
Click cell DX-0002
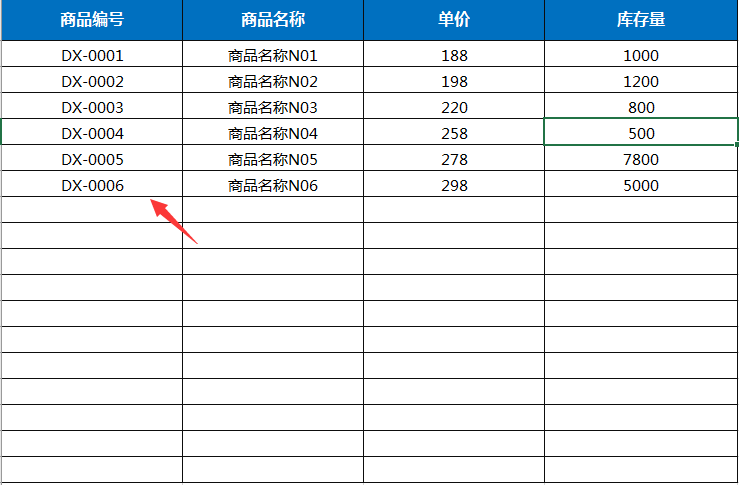[x=92, y=80]
